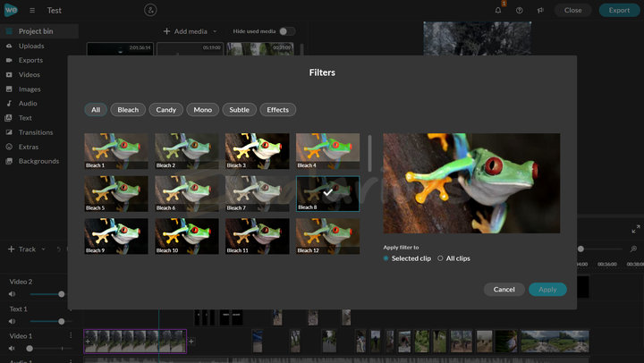This screenshot has height=363, width=644.
Task: Switch to Mono filter category
Action: pyautogui.click(x=202, y=110)
